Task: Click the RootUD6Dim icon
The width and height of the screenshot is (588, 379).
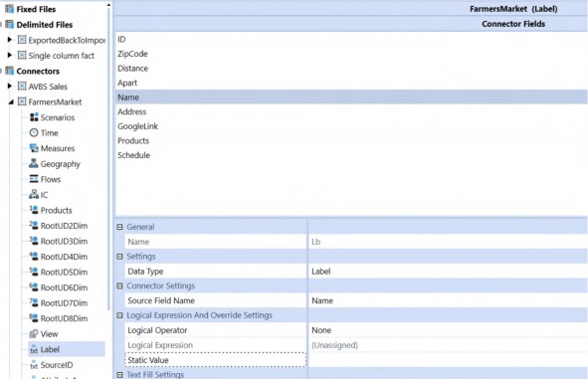Action: pyautogui.click(x=34, y=287)
